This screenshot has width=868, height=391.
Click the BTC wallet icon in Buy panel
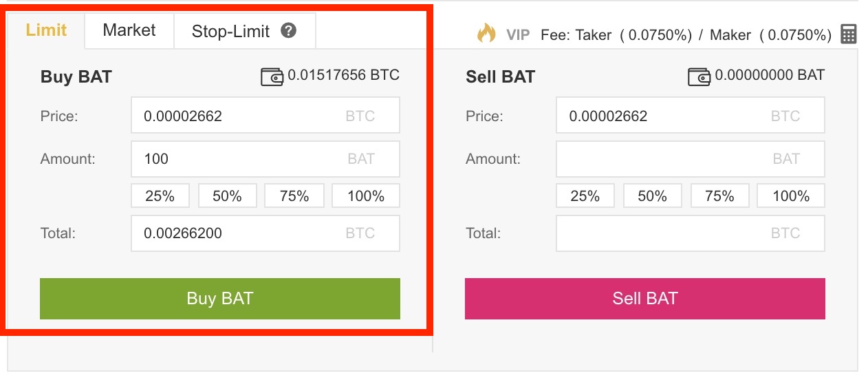click(272, 76)
